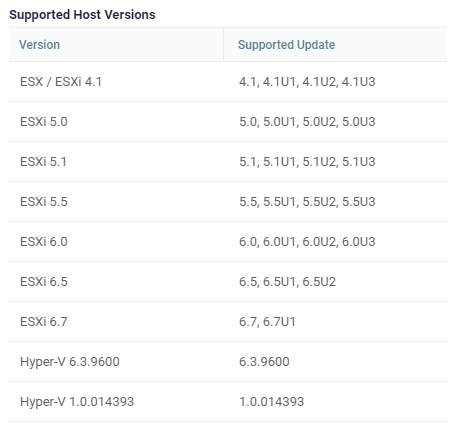Select the ESXi 6.7 row label
460x442 pixels.
(x=44, y=322)
